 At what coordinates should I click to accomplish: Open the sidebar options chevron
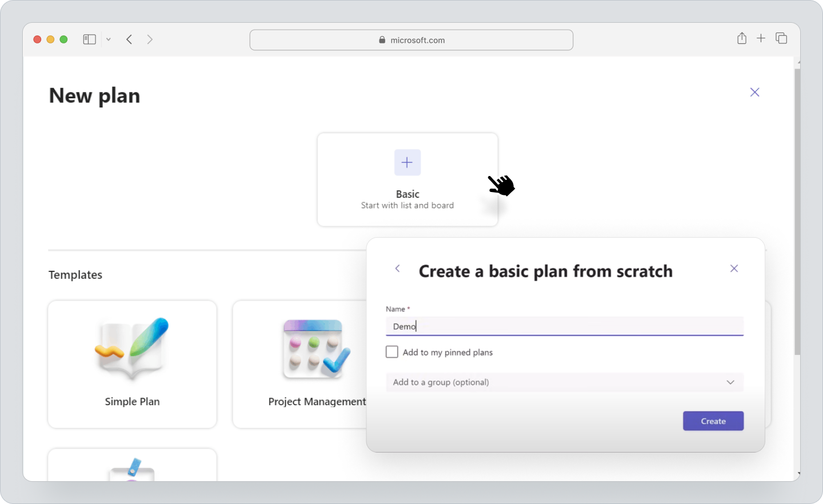point(108,39)
